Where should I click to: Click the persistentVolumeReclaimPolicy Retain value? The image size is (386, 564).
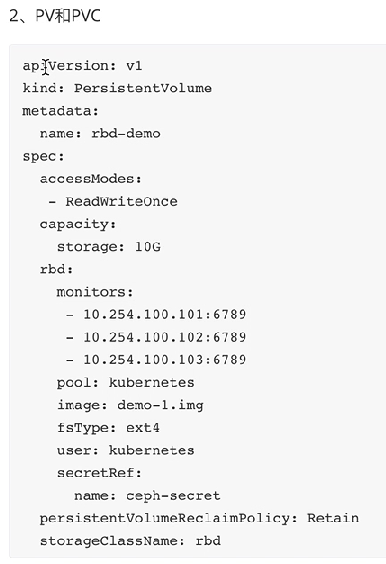(333, 518)
